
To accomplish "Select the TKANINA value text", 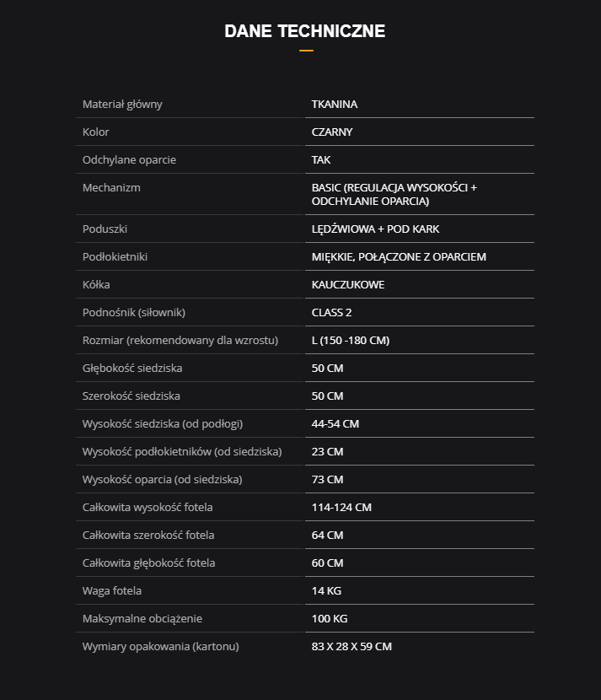I will tap(335, 105).
